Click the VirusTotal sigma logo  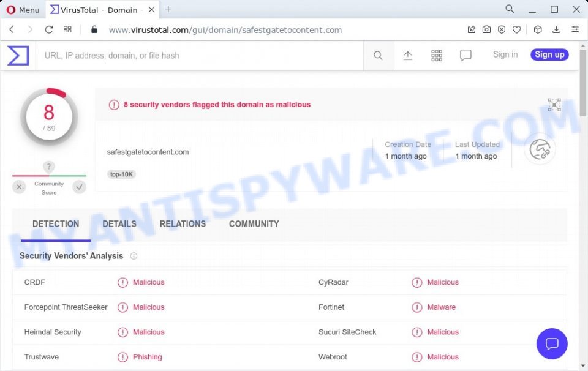coord(18,56)
